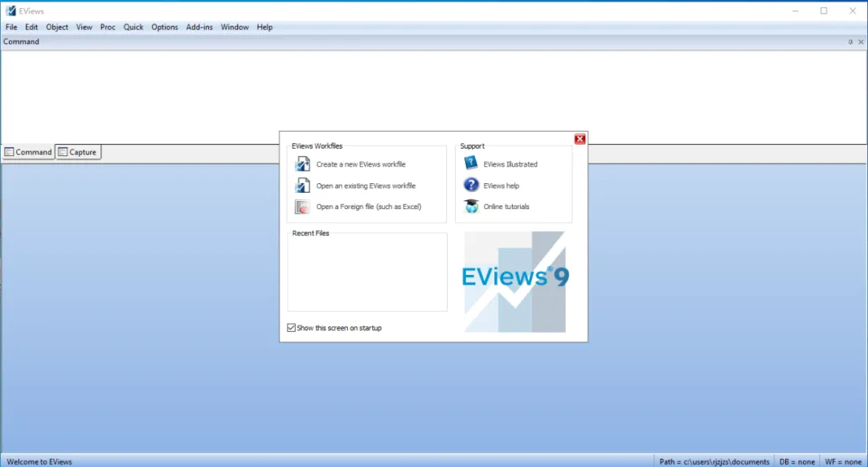
Task: Click the EViews Illustrated book icon
Action: point(471,163)
